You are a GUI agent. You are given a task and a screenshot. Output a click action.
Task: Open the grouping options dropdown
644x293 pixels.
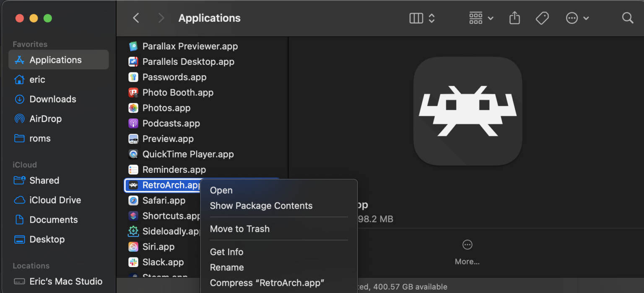click(x=480, y=18)
